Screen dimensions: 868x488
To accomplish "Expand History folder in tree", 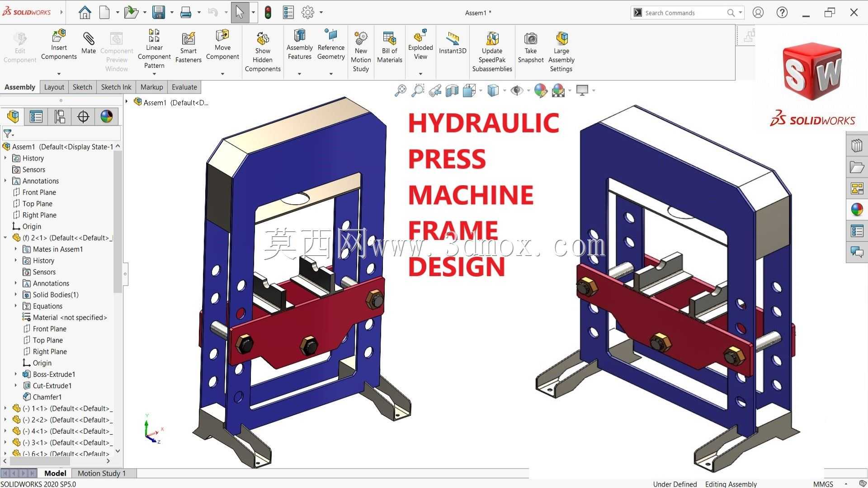I will (5, 158).
